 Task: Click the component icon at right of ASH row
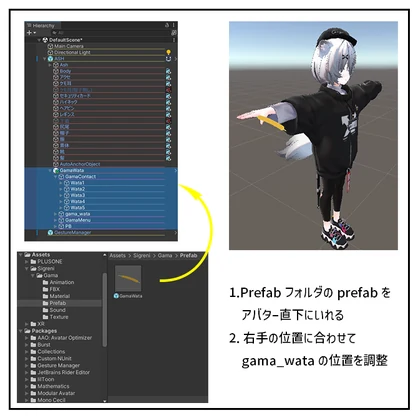(168, 59)
